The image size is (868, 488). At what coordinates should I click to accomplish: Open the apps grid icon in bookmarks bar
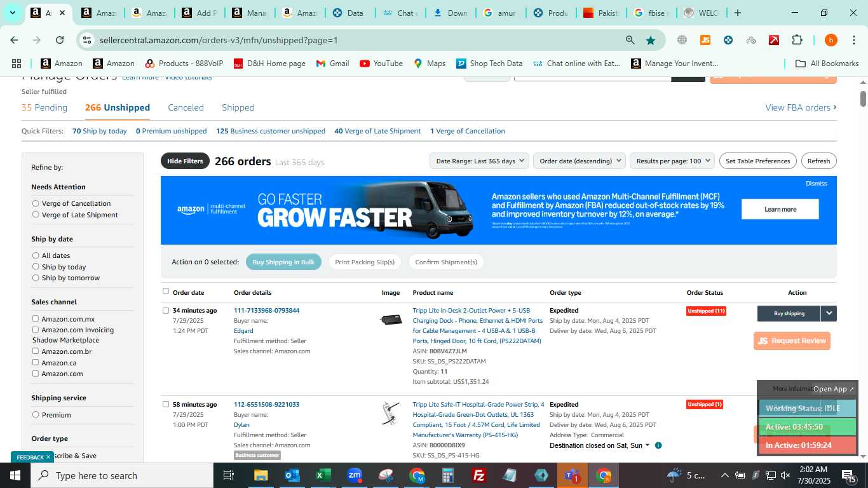pyautogui.click(x=17, y=64)
